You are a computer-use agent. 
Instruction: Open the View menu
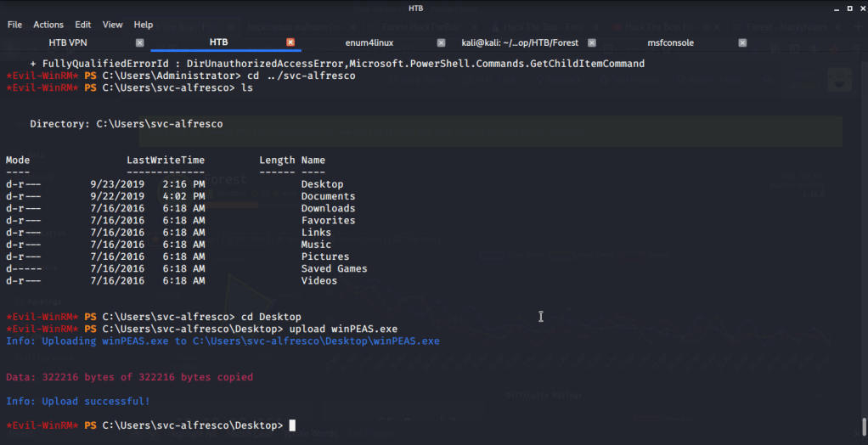(113, 25)
